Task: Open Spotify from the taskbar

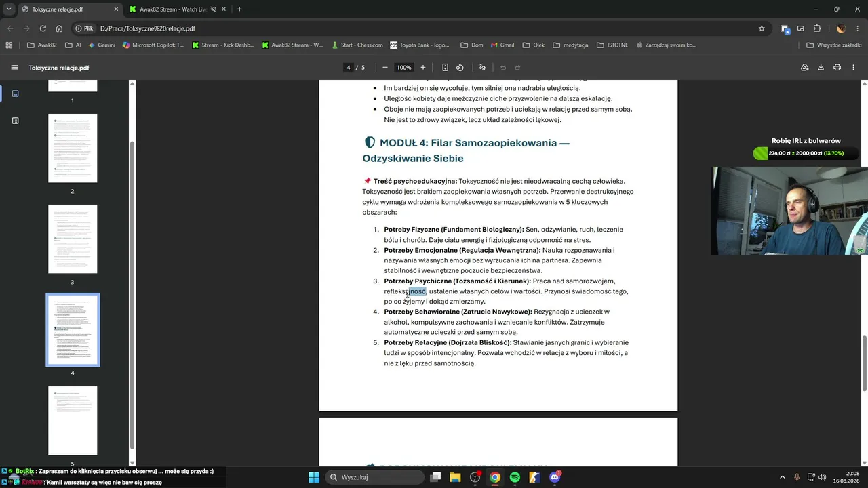Action: click(x=515, y=477)
